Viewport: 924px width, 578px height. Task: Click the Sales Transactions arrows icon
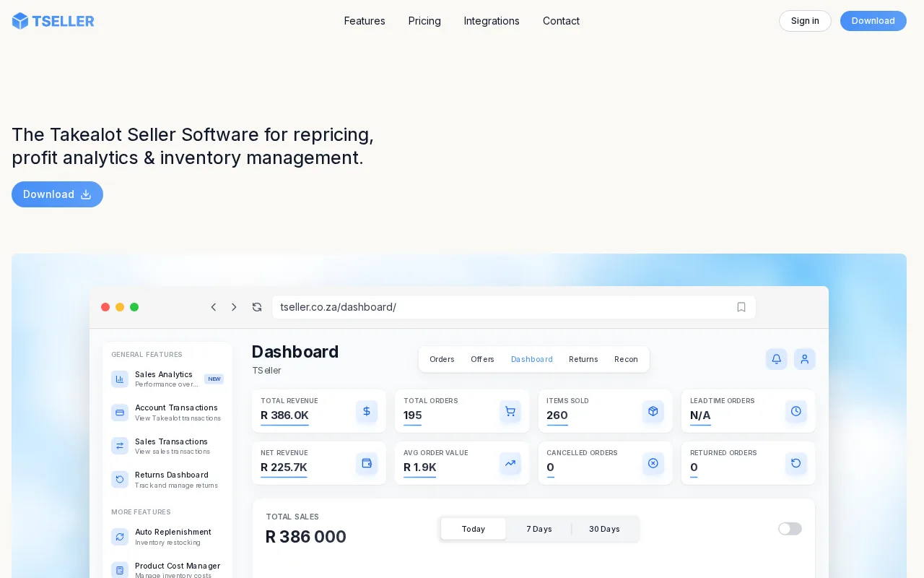[120, 446]
